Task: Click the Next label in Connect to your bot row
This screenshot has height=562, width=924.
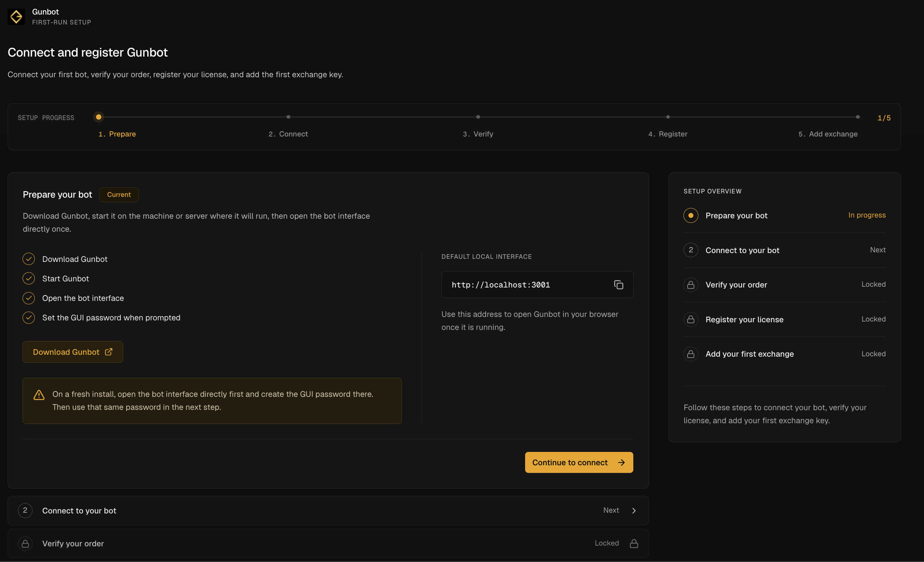Action: (x=611, y=510)
